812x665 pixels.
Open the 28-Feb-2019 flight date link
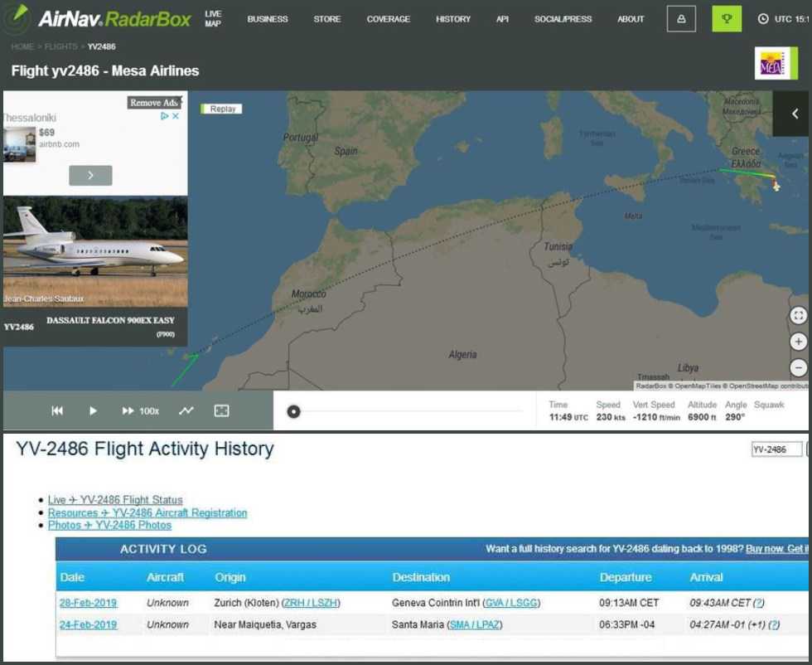click(x=88, y=603)
